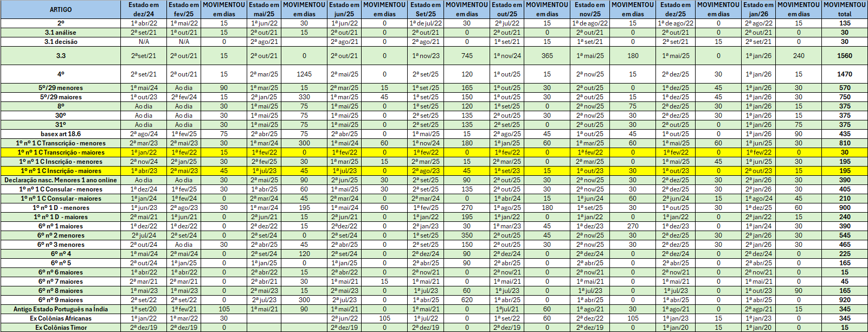Click the '6º nº 9 maiores' row label
868x332 pixels.
pyautogui.click(x=61, y=300)
